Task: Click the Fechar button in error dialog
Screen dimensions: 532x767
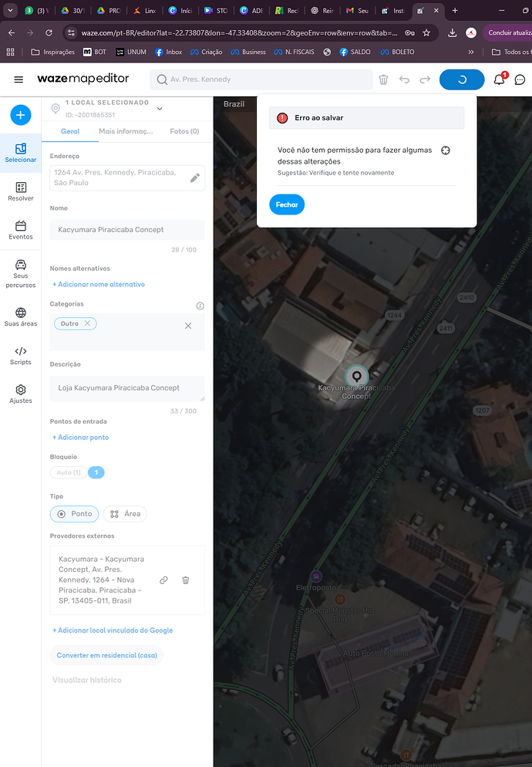Action: pos(287,204)
